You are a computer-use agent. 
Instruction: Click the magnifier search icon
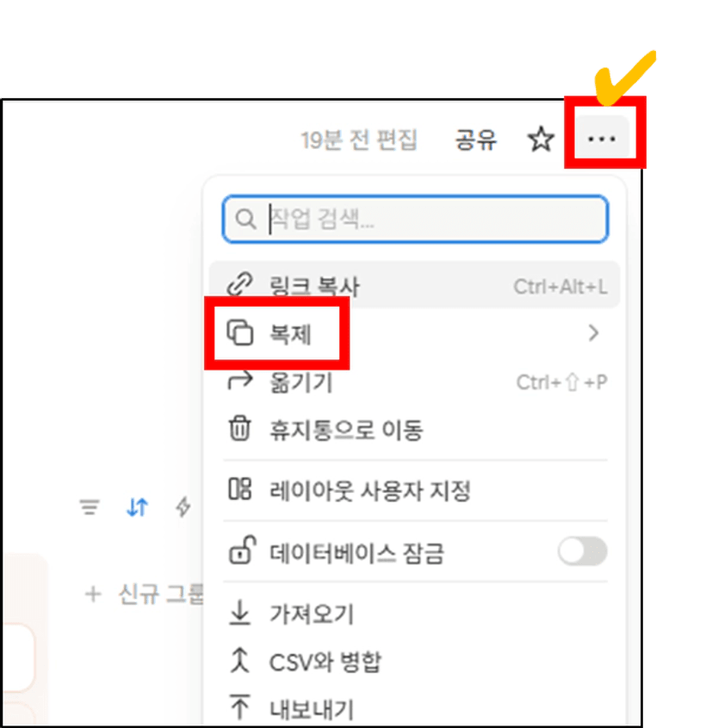point(245,219)
